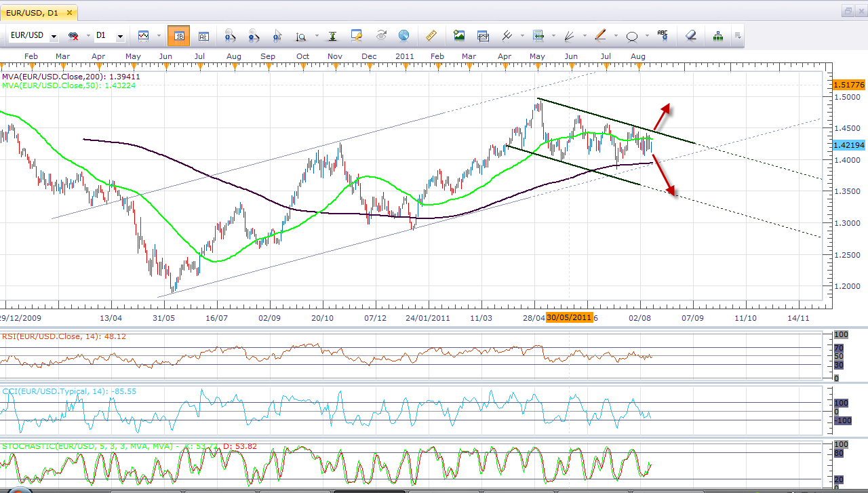Click the 20/10 date axis label
This screenshot has width=868, height=493.
[322, 317]
